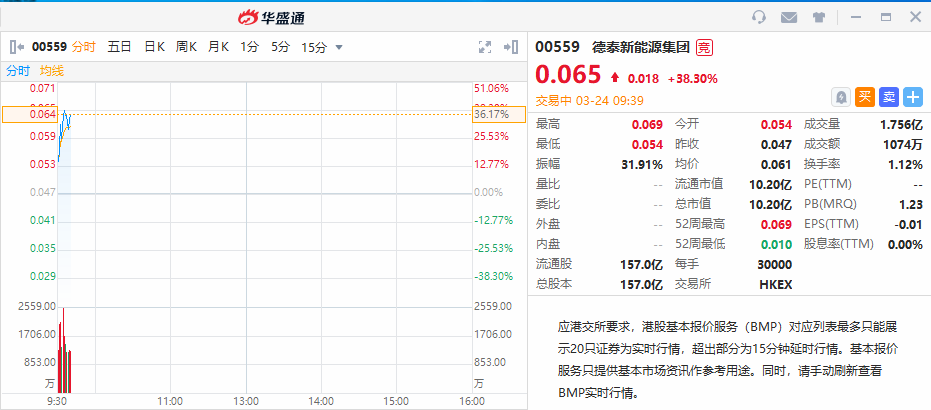
Task: Click 振幅 value 31.91%
Action: [x=642, y=164]
